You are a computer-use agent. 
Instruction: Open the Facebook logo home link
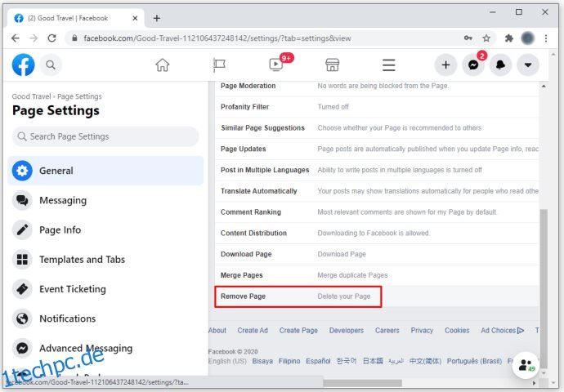(x=24, y=65)
